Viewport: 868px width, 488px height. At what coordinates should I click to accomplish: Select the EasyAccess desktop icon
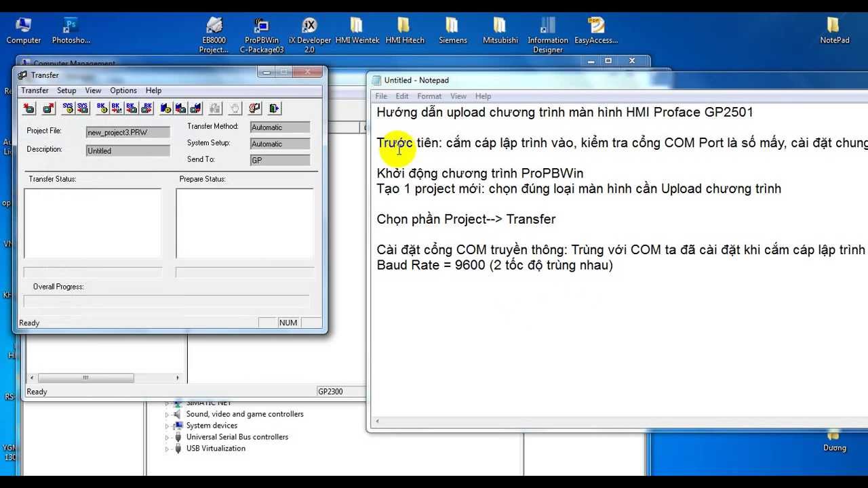coord(596,31)
